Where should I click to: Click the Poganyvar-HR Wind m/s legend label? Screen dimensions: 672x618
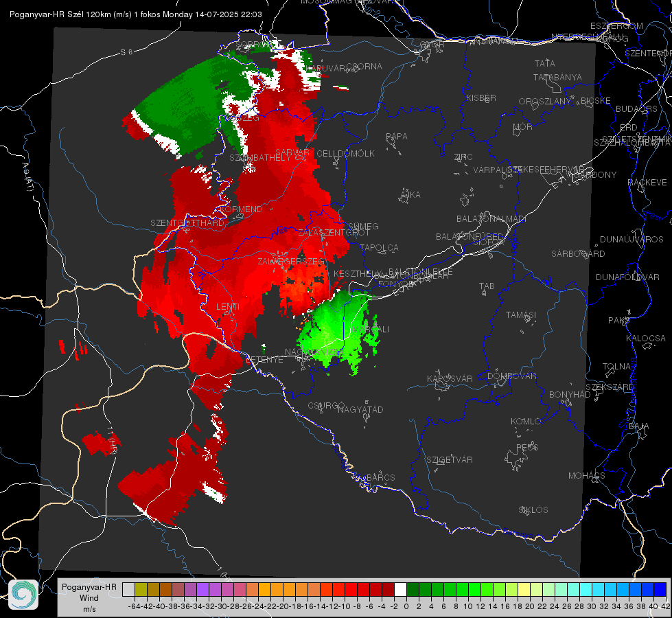pyautogui.click(x=89, y=598)
